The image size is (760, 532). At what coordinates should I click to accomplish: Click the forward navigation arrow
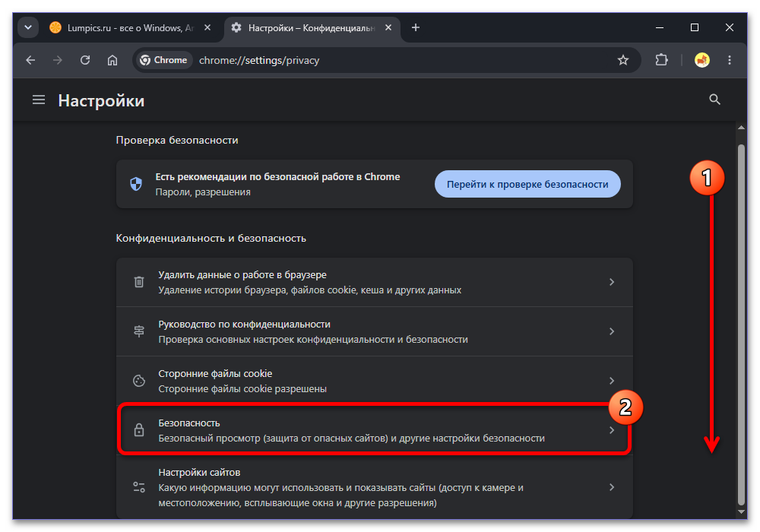coord(58,60)
